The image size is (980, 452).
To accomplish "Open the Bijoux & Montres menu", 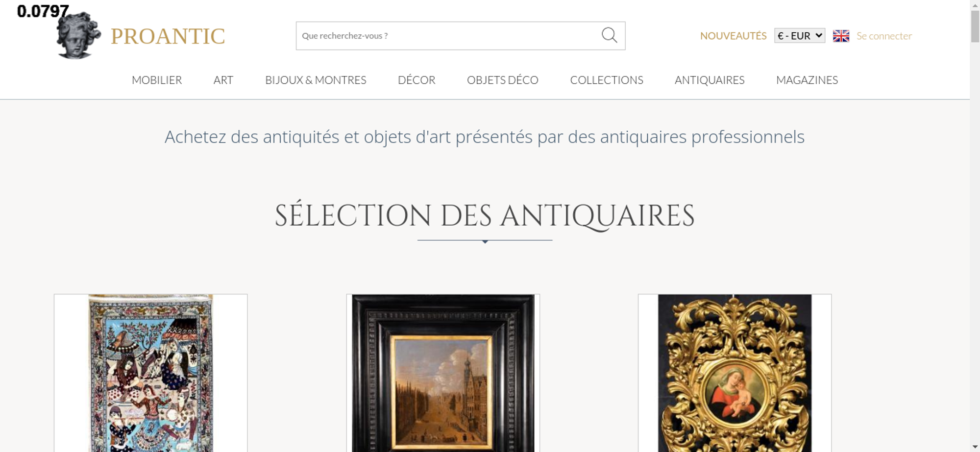I will pyautogui.click(x=316, y=80).
